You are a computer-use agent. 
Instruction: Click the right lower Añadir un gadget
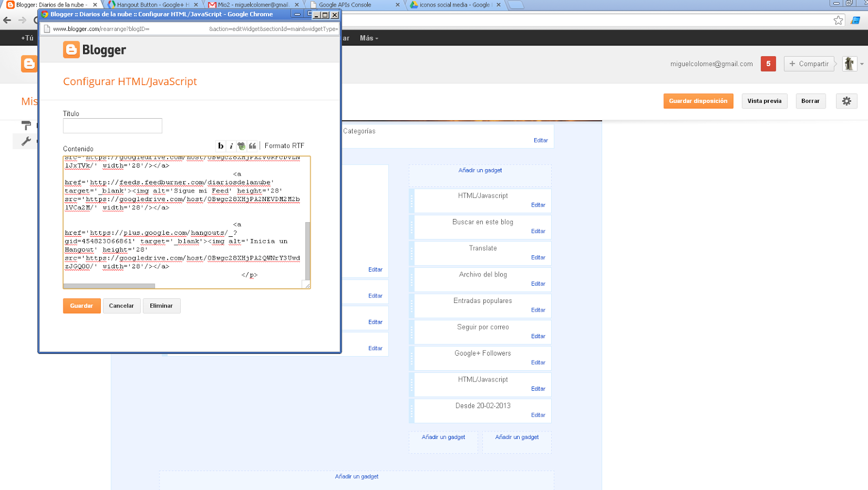[517, 437]
